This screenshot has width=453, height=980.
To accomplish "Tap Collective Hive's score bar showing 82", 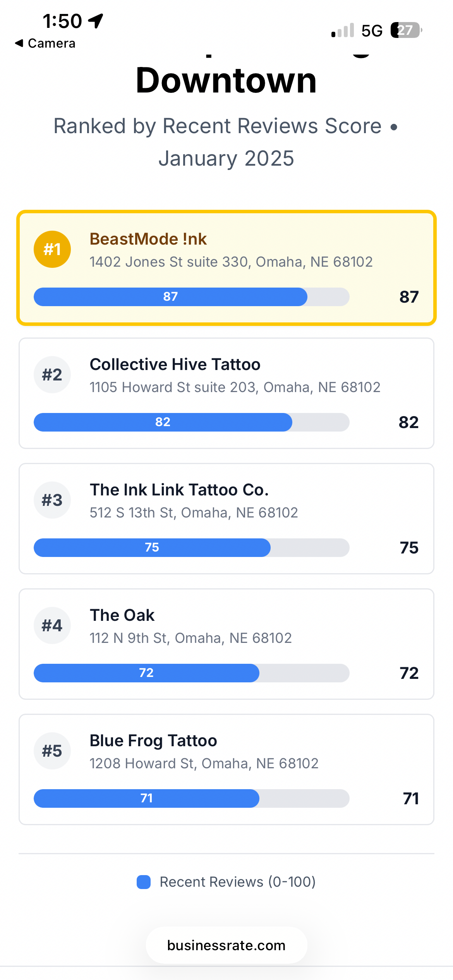I will 163,422.
